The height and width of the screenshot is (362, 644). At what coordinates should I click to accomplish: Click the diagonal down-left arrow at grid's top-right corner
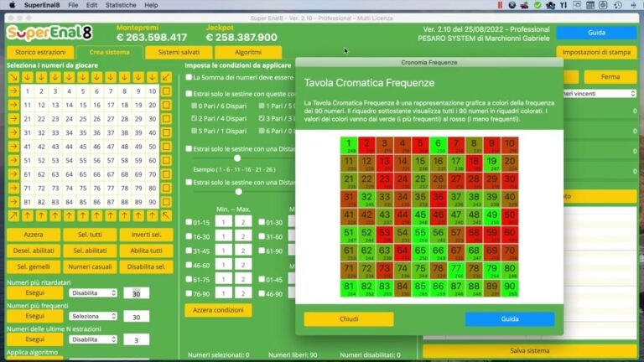click(166, 77)
